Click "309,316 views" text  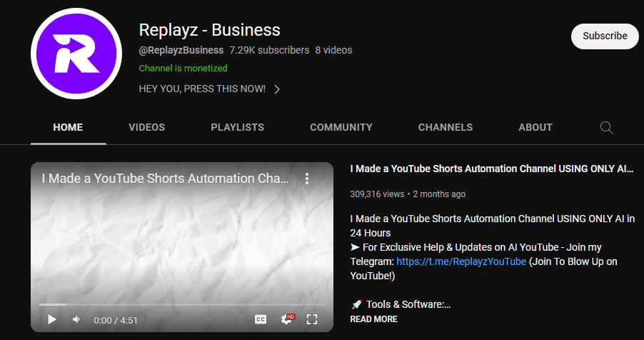tap(377, 194)
